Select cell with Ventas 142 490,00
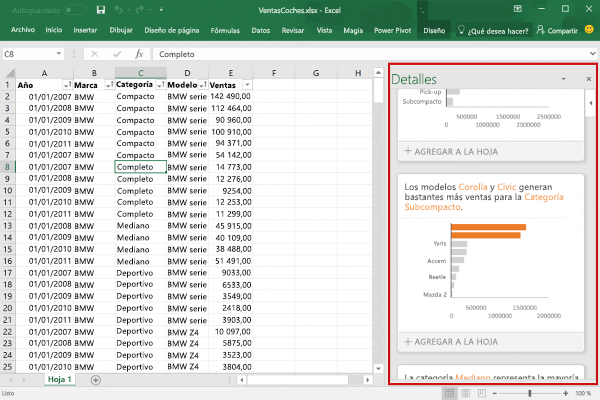600x400 pixels. click(x=230, y=96)
